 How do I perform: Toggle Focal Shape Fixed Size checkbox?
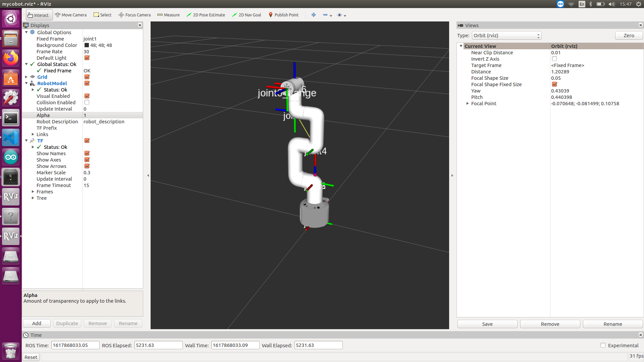554,84
